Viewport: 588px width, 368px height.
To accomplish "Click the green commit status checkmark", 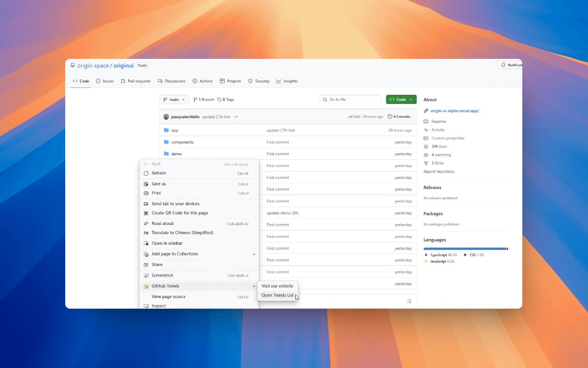I will coord(236,117).
